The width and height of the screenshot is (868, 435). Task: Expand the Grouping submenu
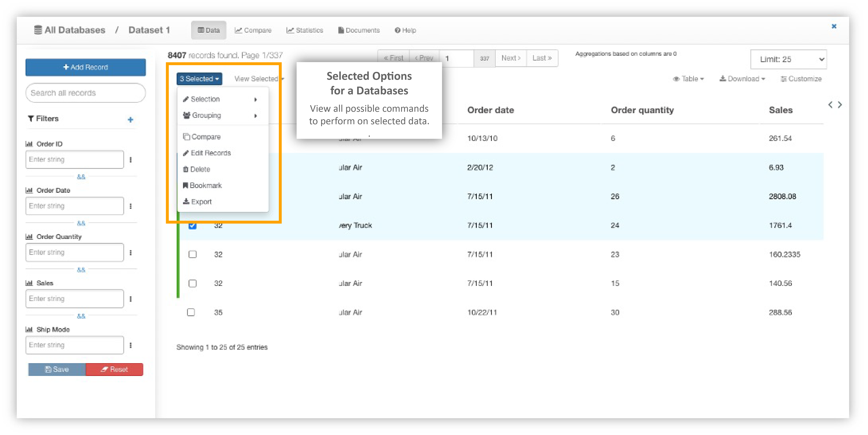coord(222,115)
